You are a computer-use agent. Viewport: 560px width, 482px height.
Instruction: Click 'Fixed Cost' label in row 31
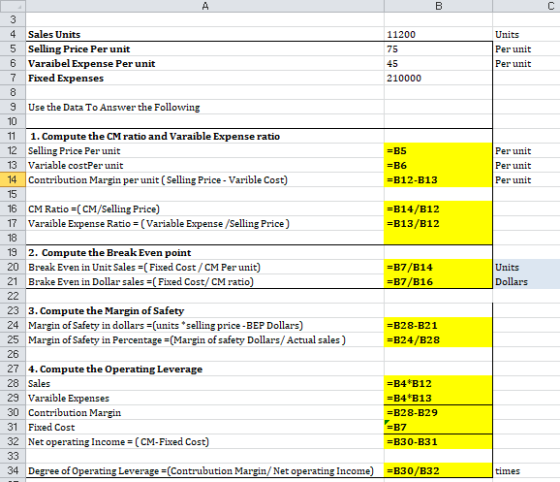click(205, 427)
